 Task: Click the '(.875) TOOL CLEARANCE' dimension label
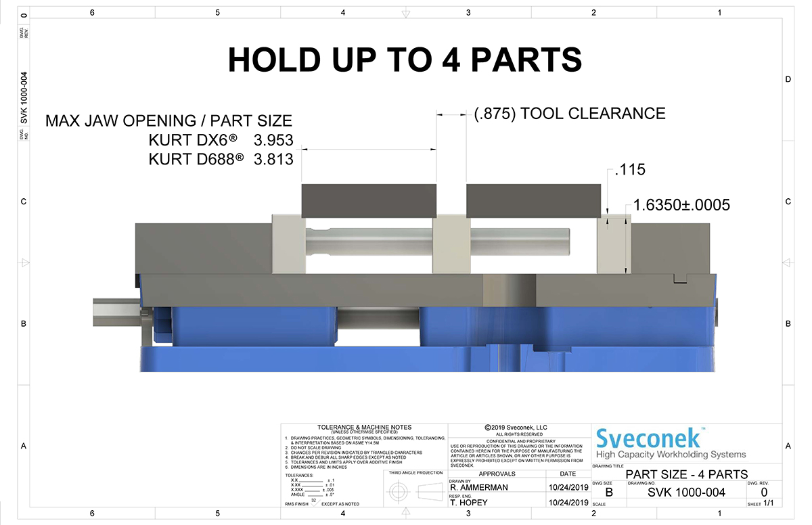click(x=568, y=113)
